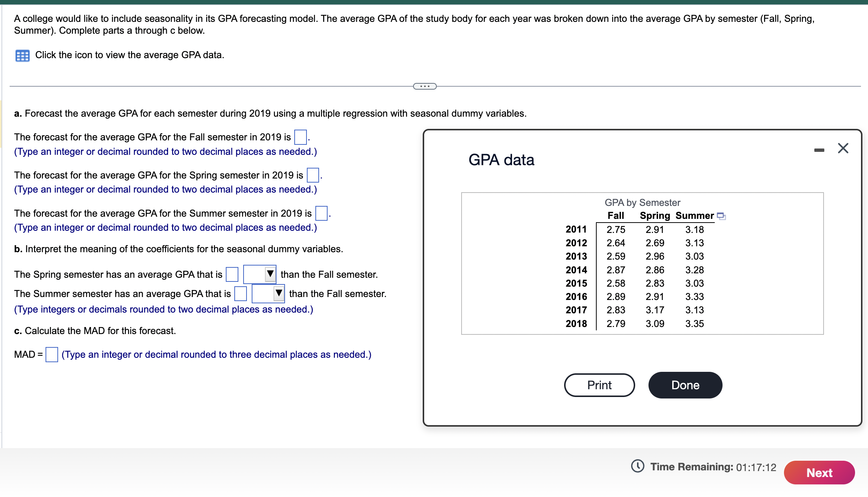This screenshot has width=868, height=497.
Task: Minimize the GPA data popup
Action: click(x=819, y=150)
